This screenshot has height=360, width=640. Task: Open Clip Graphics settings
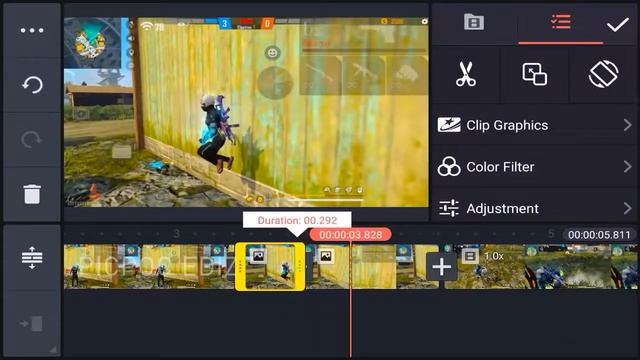click(534, 125)
